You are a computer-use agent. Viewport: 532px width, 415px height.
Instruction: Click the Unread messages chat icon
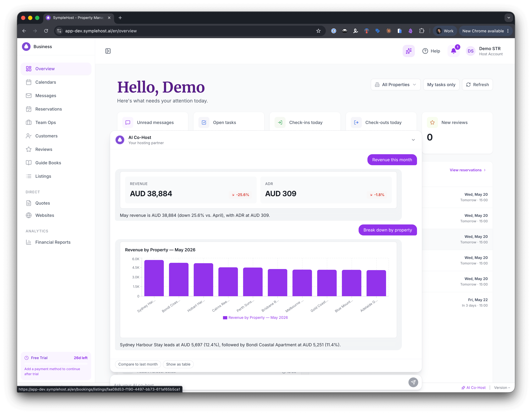pyautogui.click(x=128, y=122)
